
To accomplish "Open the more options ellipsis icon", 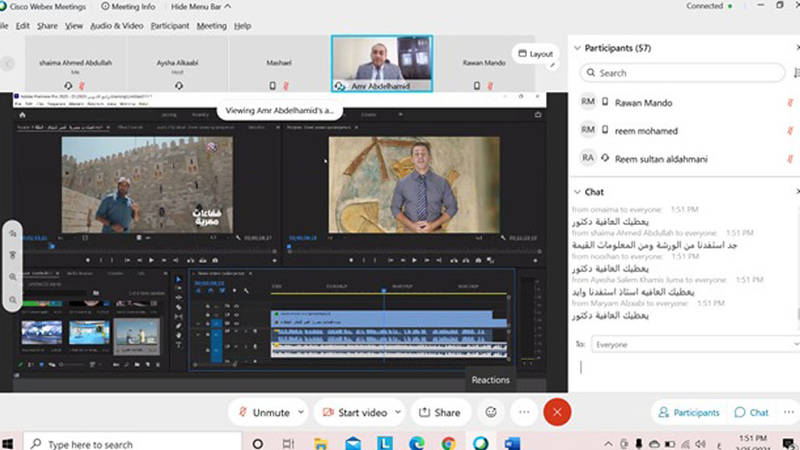I will [523, 412].
